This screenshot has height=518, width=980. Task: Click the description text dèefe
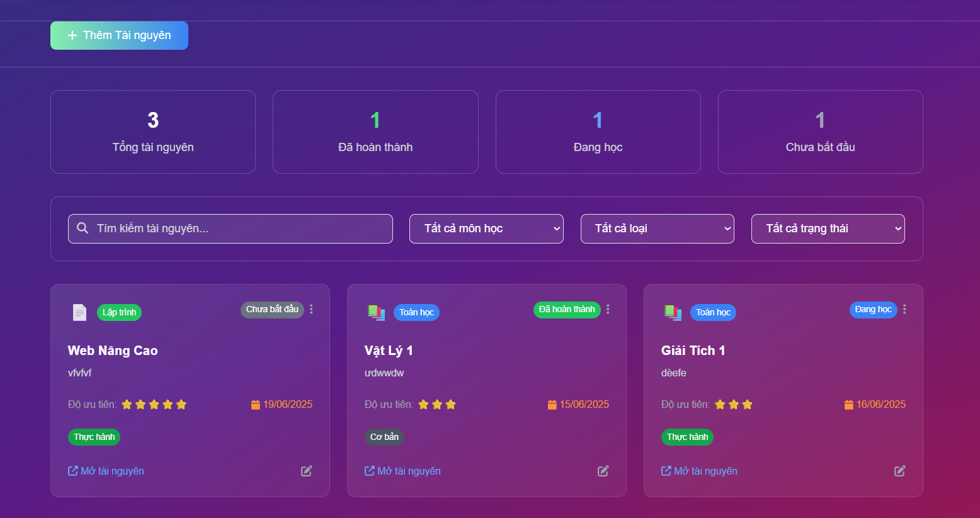pyautogui.click(x=674, y=373)
